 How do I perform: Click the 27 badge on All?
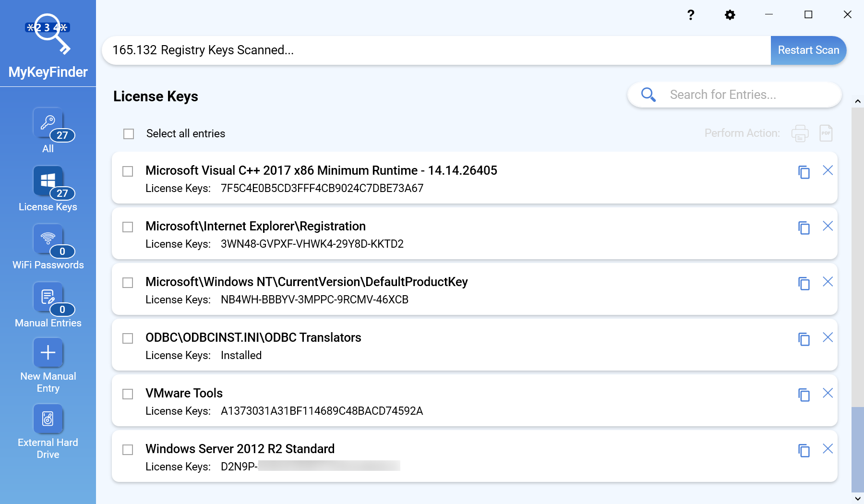tap(62, 135)
